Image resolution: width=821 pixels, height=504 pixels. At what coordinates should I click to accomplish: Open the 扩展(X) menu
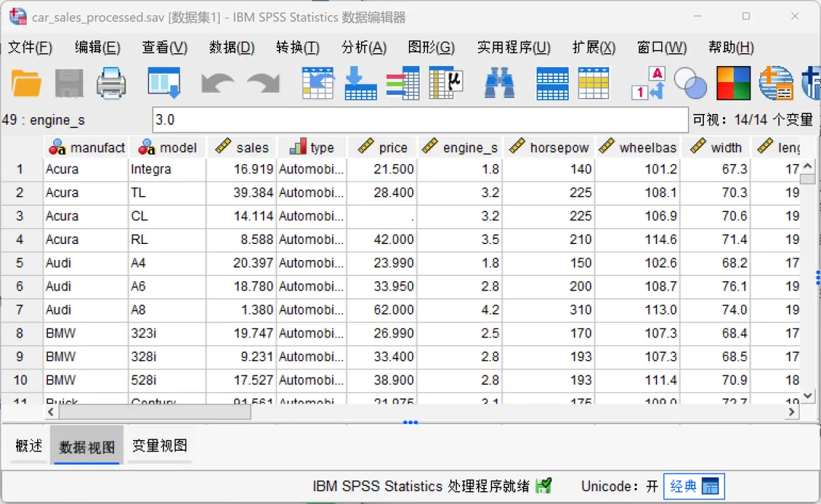point(594,48)
